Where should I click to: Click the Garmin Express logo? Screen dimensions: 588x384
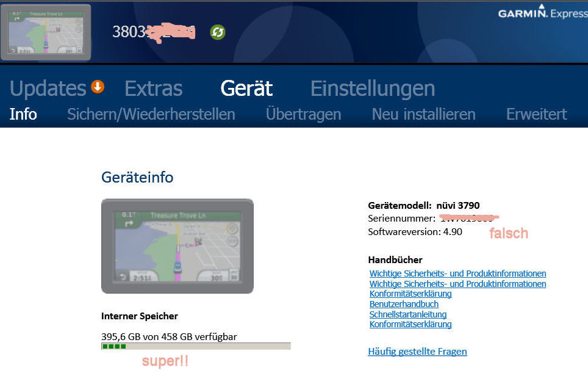(x=543, y=12)
